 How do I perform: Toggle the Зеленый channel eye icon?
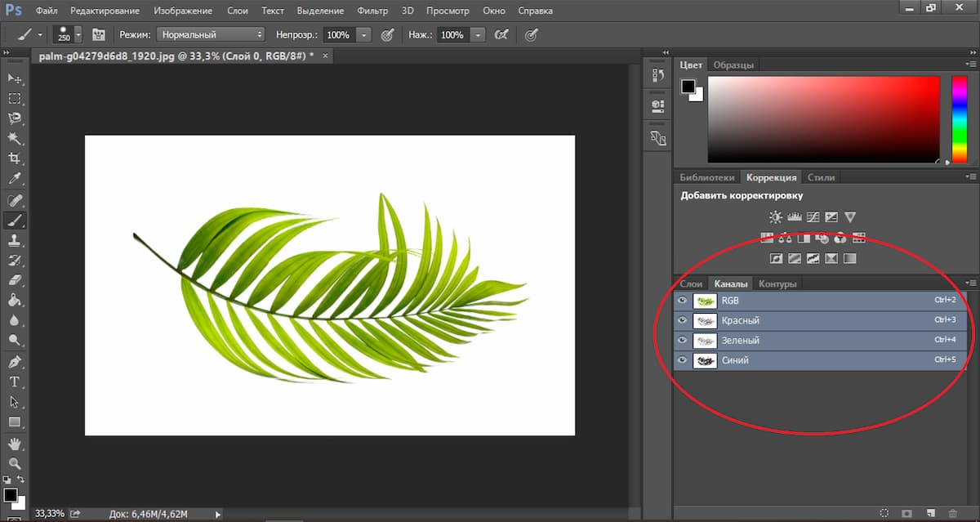[x=683, y=340]
